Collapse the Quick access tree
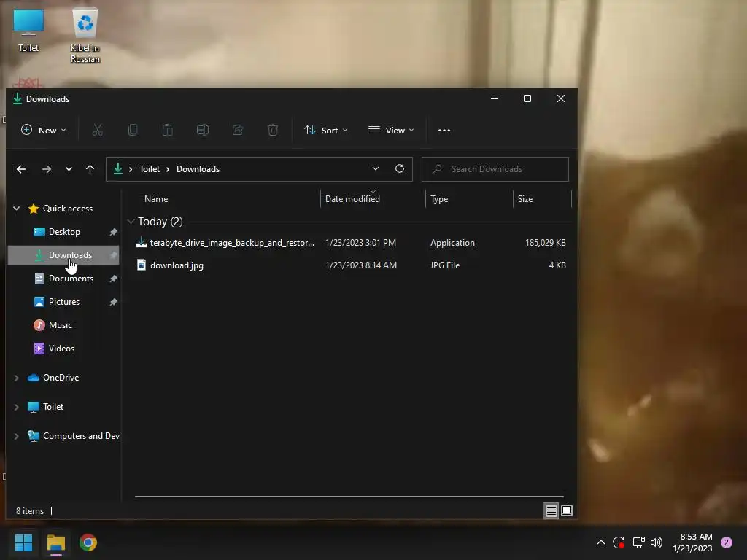This screenshot has width=747, height=560. pos(17,208)
